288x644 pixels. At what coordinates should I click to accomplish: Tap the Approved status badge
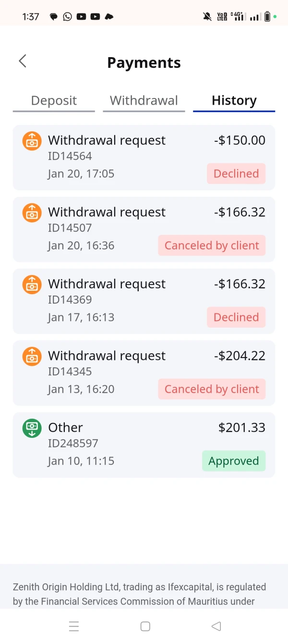click(x=233, y=461)
